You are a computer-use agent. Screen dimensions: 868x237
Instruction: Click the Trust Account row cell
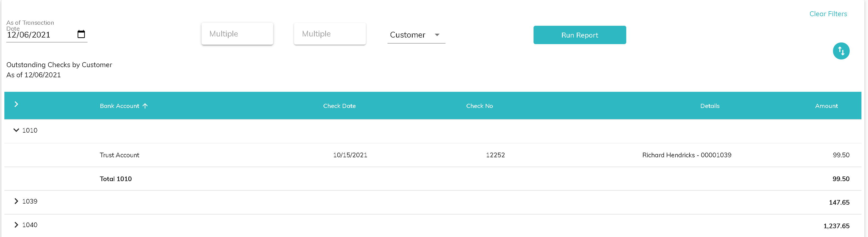pyautogui.click(x=119, y=155)
